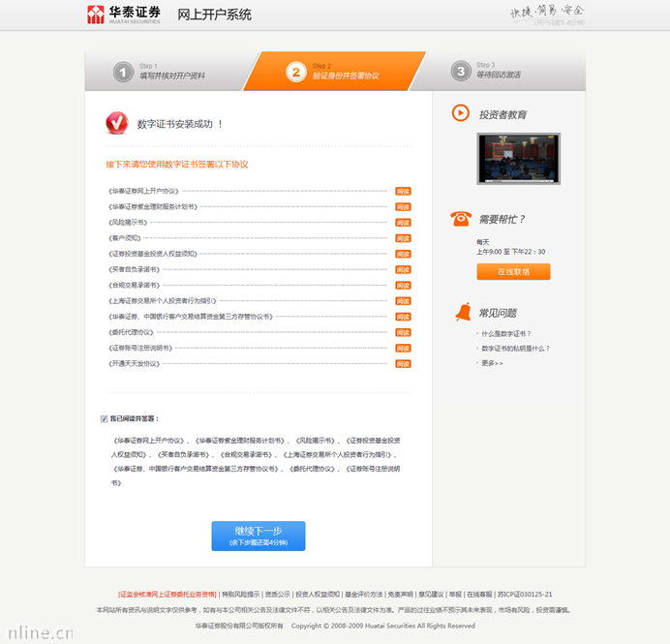Open 阅读 for 《开通天天发协议》
This screenshot has height=644, width=670.
403,364
